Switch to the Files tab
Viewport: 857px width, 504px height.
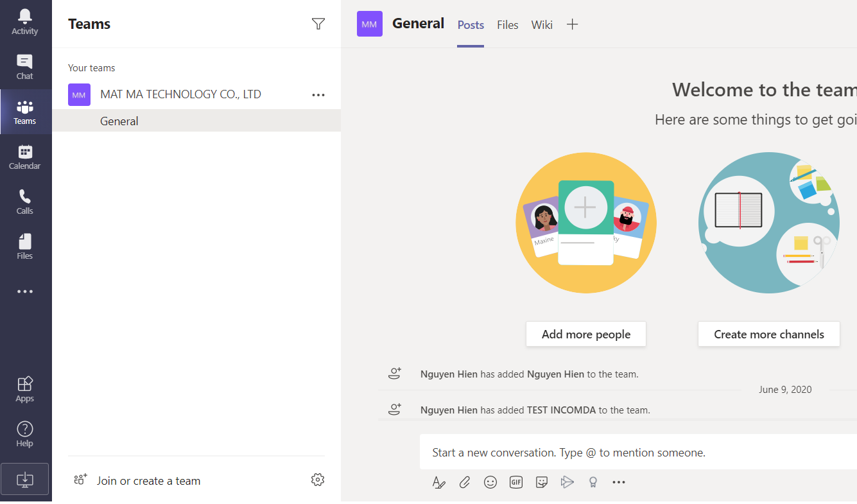[x=508, y=25]
